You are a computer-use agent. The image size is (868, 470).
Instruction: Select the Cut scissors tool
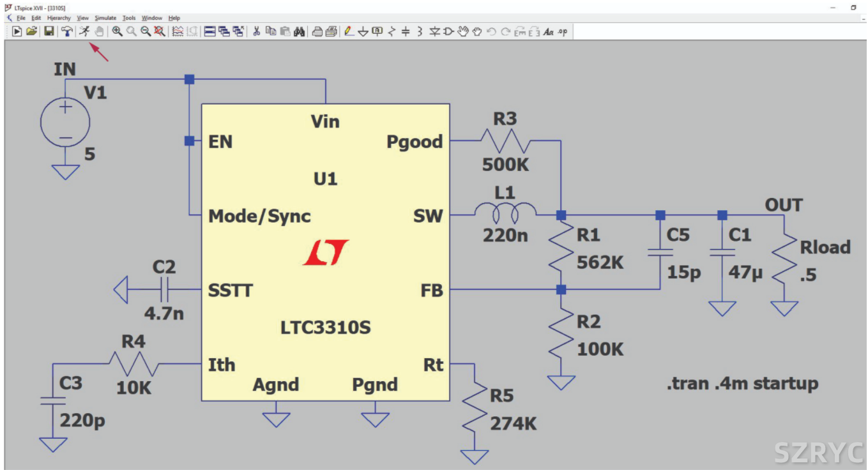tap(257, 31)
